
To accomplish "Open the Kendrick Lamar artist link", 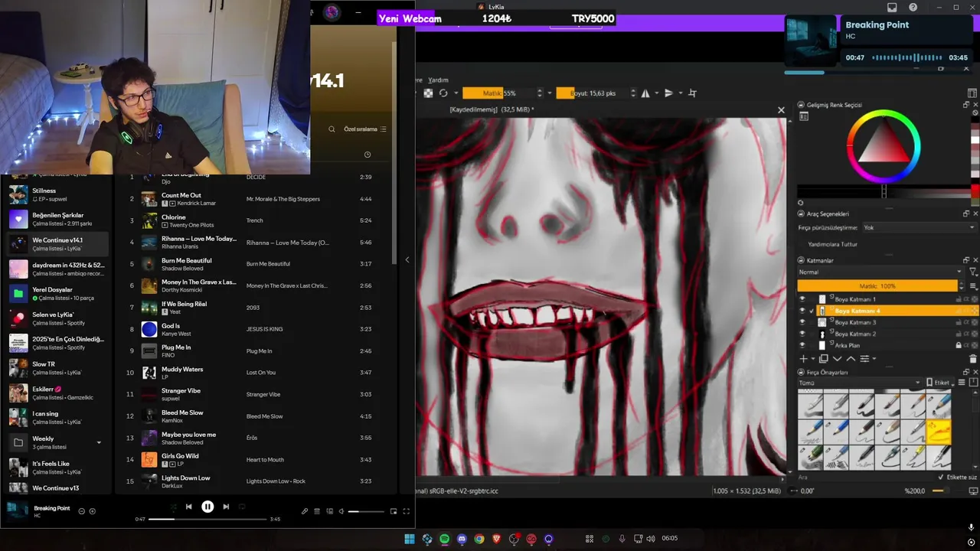I will [196, 204].
